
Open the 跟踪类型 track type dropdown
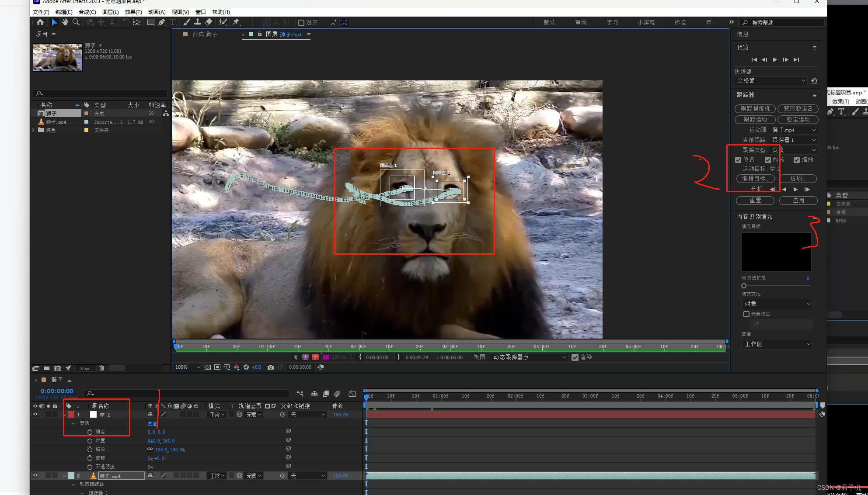(x=794, y=150)
